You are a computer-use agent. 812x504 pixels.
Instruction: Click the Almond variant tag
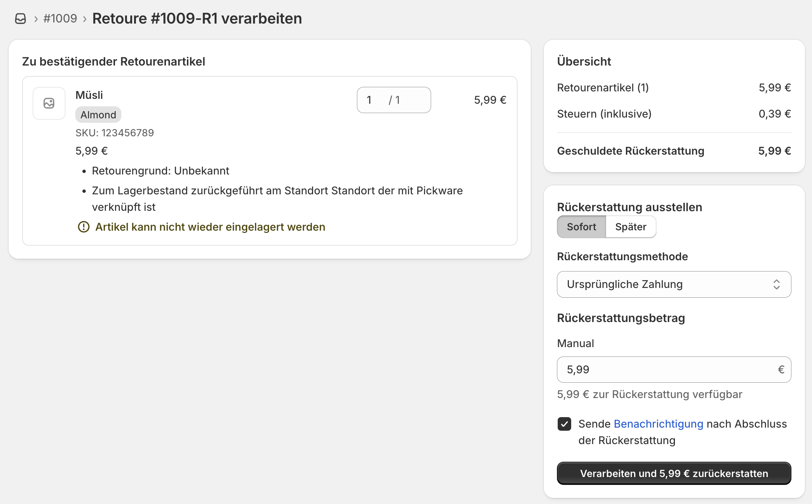(98, 115)
